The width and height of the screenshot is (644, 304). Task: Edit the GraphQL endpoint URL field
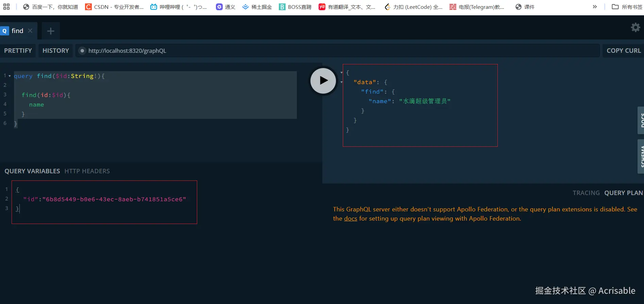point(337,51)
